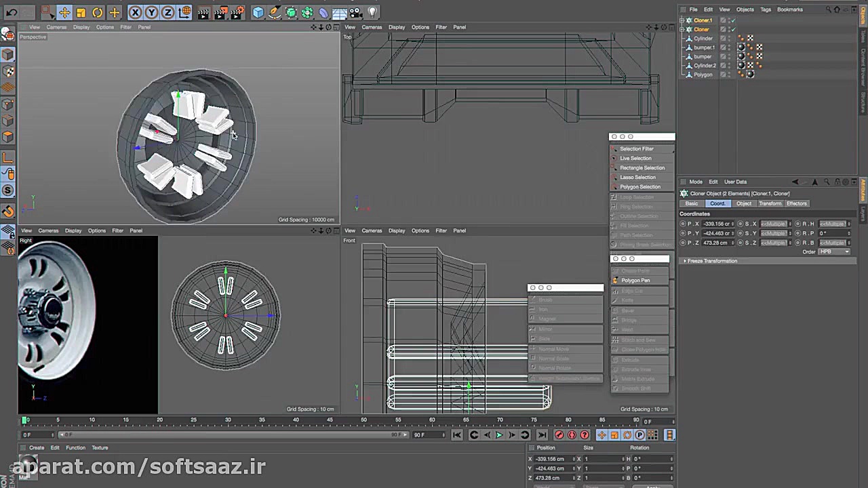
Task: Toggle the P.X animation radio dot
Action: 684,224
